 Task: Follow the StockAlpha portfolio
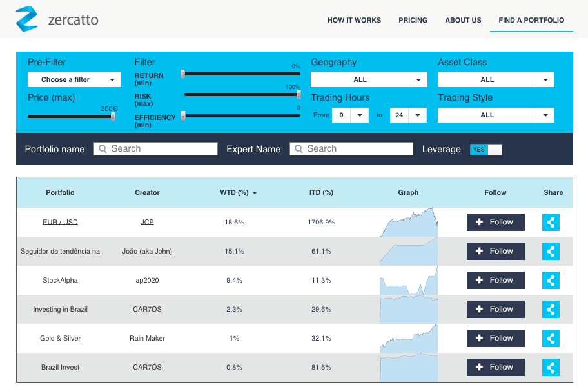(495, 280)
